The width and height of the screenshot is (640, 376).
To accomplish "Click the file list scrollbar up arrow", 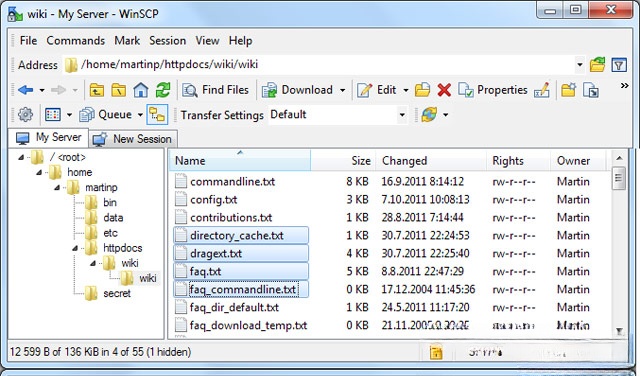I will coord(619,158).
